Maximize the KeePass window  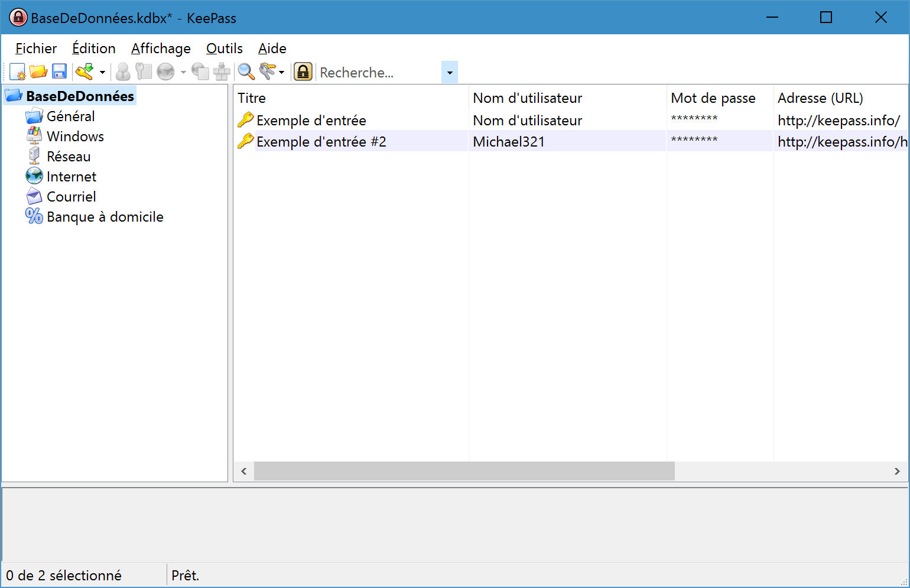pos(826,17)
